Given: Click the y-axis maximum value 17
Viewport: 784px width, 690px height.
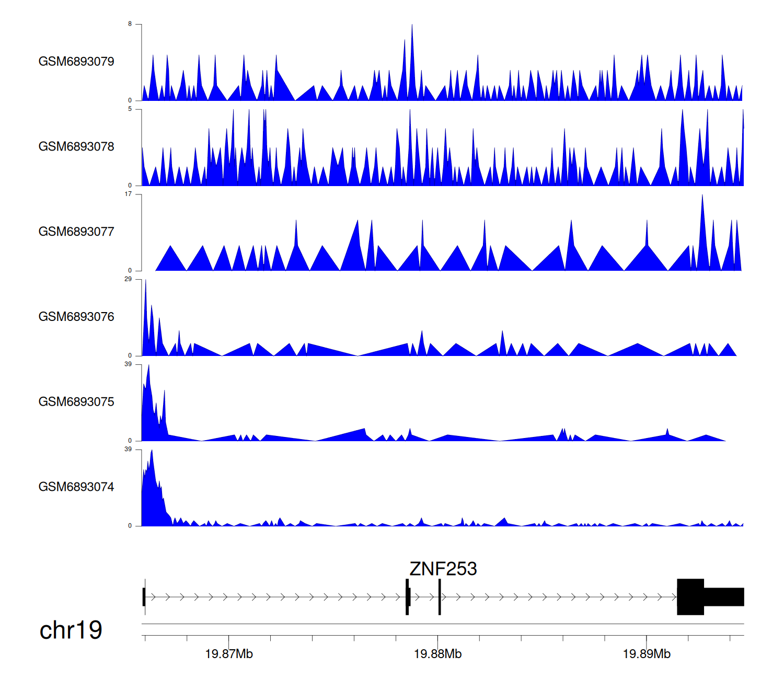Looking at the screenshot, I should tap(128, 194).
